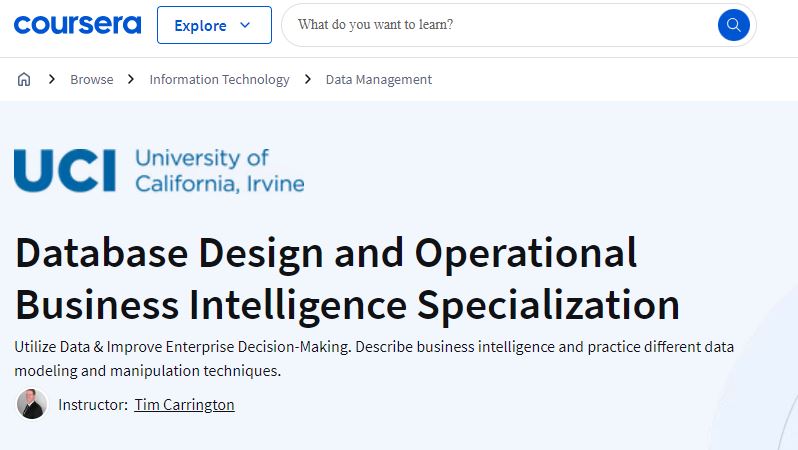
Task: Go to the home icon in breadcrumbs
Action: coord(24,79)
